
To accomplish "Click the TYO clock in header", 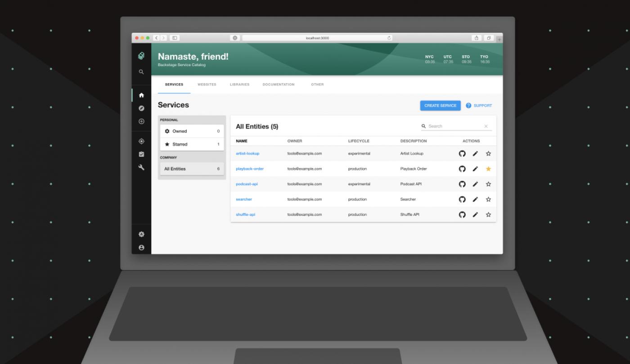I will [485, 59].
